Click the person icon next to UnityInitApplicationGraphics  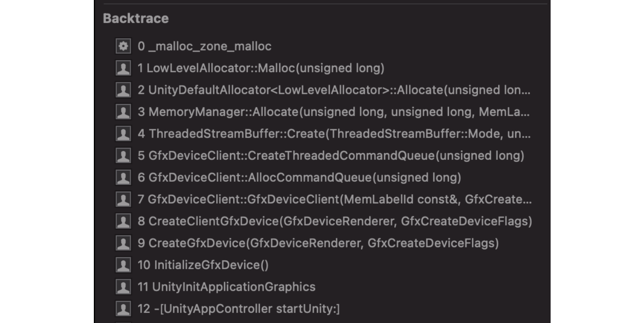[123, 287]
